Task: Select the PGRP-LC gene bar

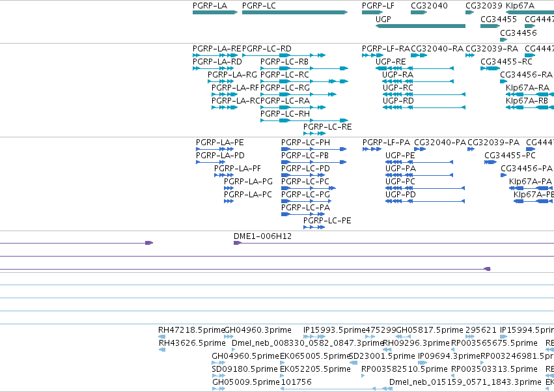Action: click(295, 12)
